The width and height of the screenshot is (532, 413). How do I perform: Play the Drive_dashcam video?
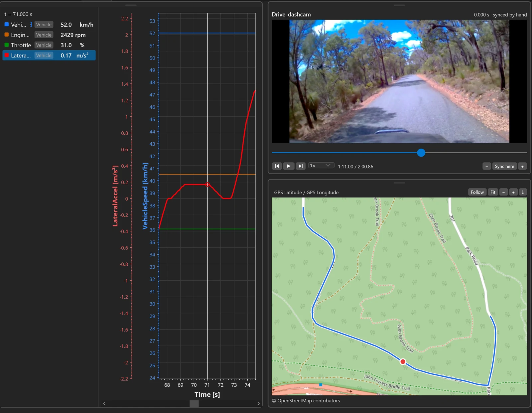pyautogui.click(x=289, y=166)
